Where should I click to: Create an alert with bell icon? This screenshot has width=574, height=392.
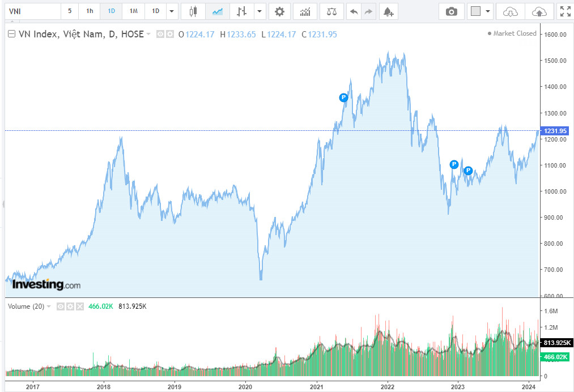point(388,11)
